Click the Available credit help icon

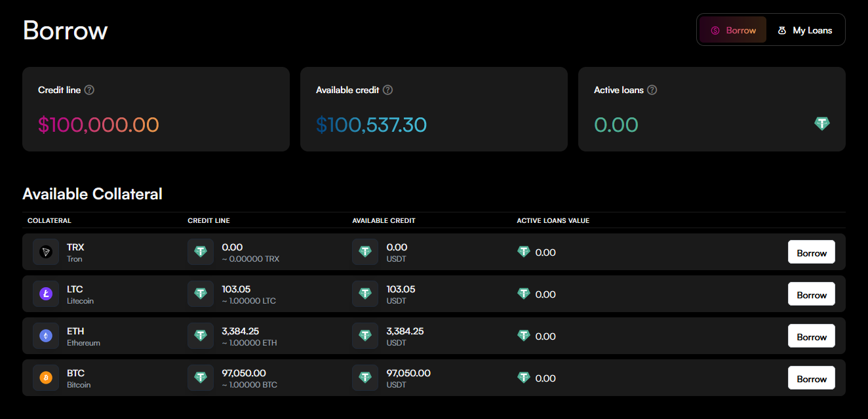pyautogui.click(x=388, y=90)
